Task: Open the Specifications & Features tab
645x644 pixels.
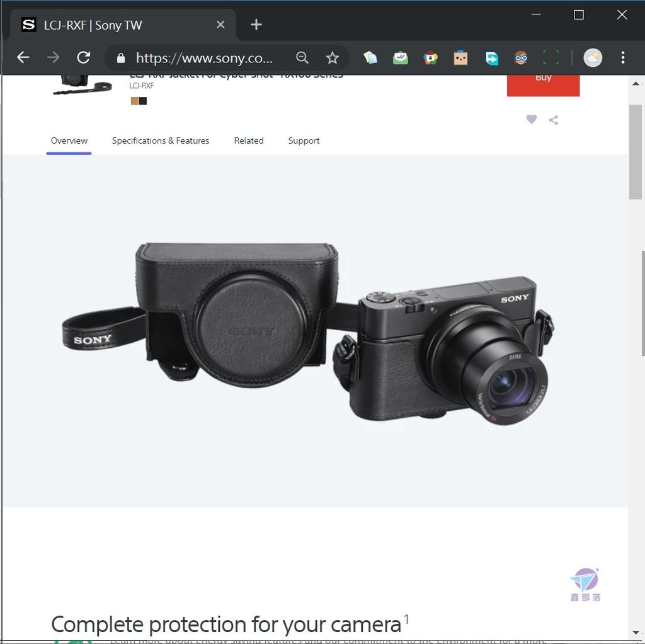Action: (161, 141)
